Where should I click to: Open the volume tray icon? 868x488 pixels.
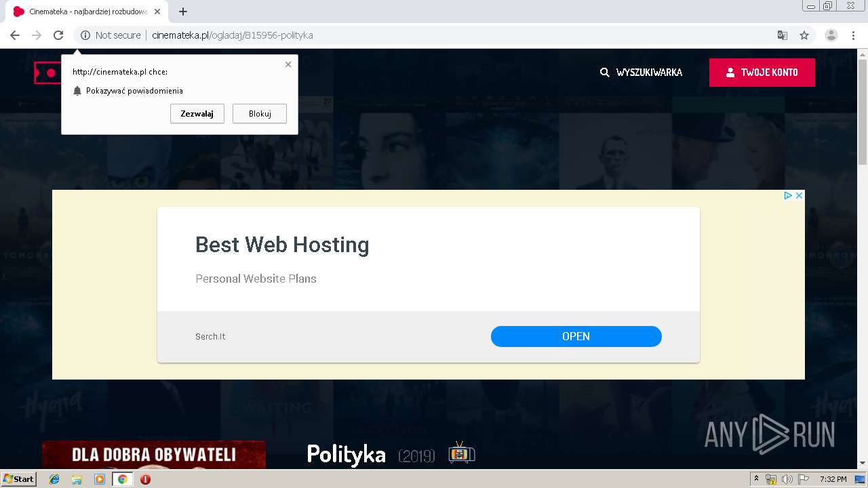pos(787,479)
